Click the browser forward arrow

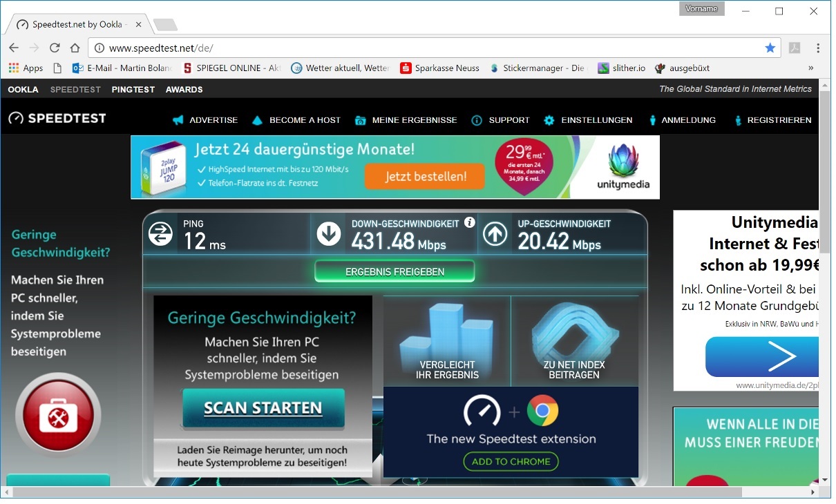coord(34,48)
